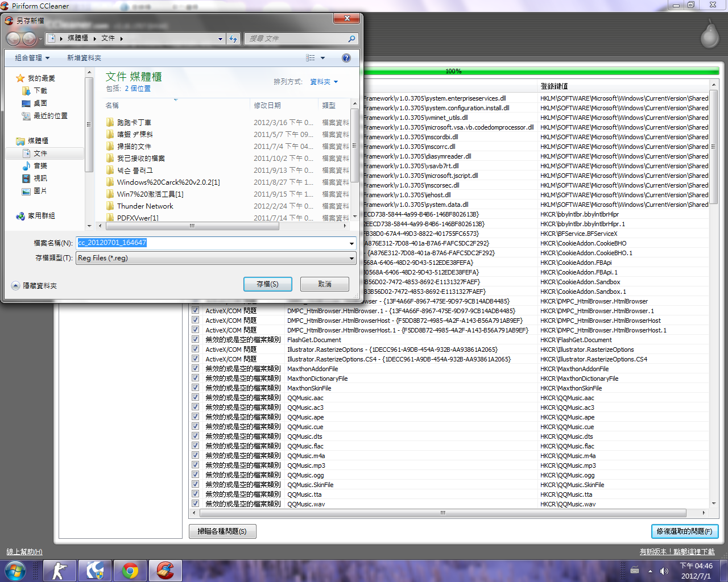Expand address bar history dropdown
This screenshot has height=582, width=728.
(220, 39)
